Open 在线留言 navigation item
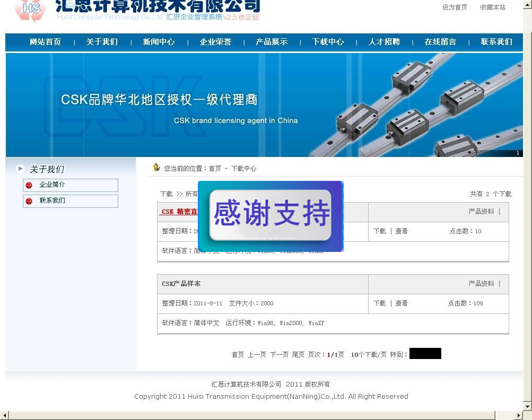This screenshot has height=420, width=532. pyautogui.click(x=440, y=42)
